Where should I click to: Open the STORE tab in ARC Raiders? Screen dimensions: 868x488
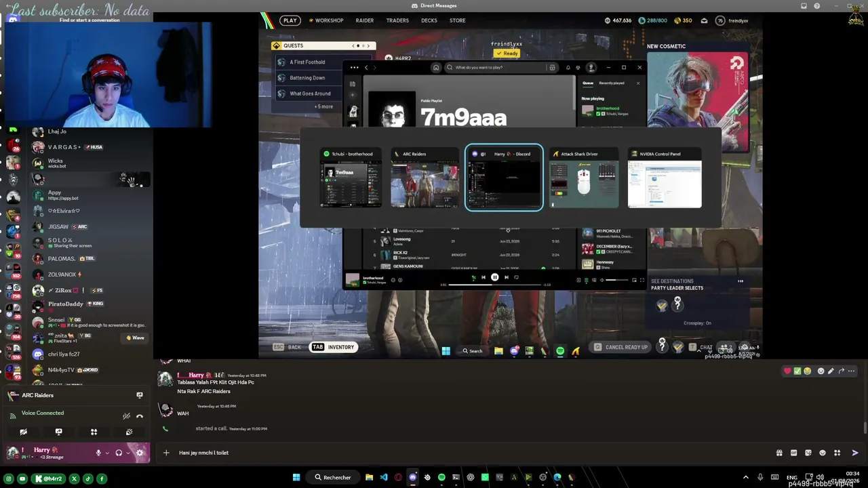click(x=457, y=20)
